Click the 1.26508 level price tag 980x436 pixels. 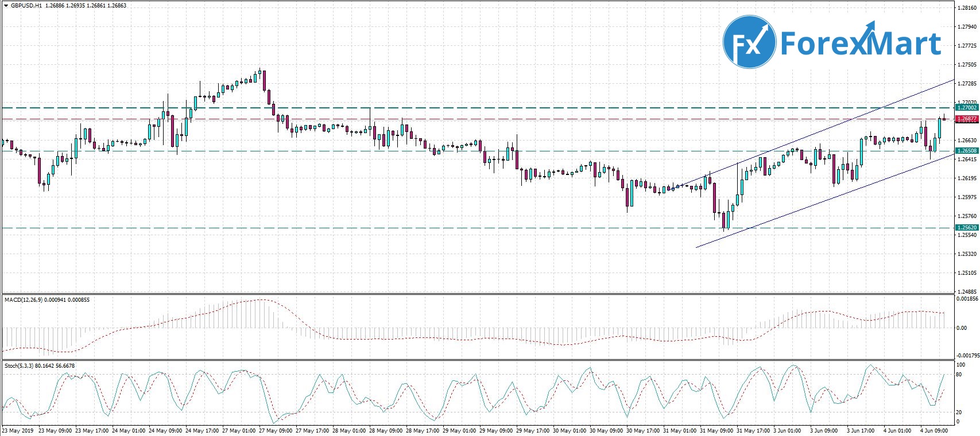[967, 151]
